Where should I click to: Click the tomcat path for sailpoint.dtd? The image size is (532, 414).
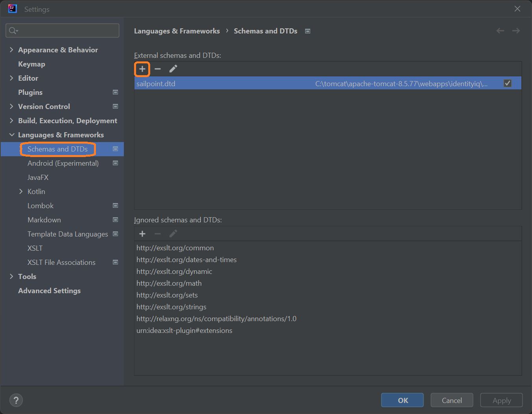coord(401,83)
